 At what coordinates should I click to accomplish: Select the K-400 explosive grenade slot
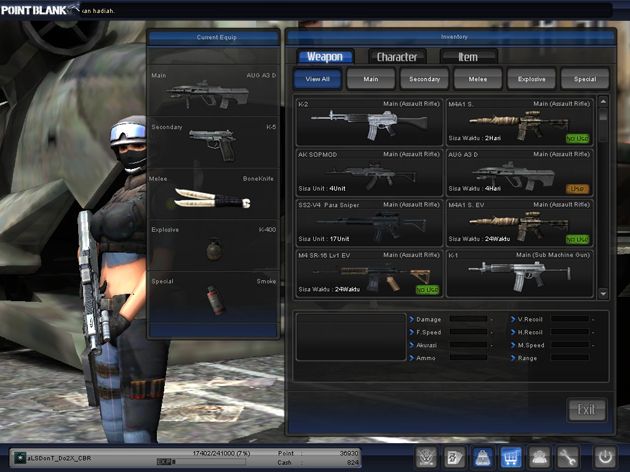[x=213, y=245]
